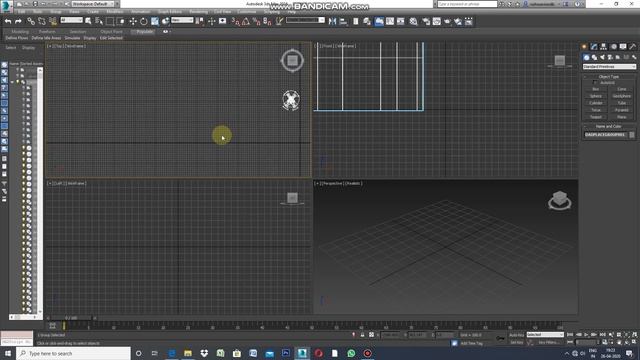Image resolution: width=640 pixels, height=360 pixels.
Task: Toggle Window/Crossing selection mode
Action: (x=121, y=21)
